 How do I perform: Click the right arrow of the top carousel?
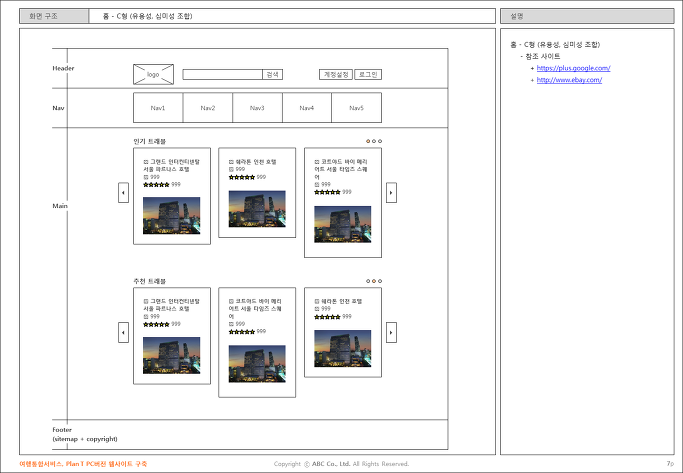391,193
